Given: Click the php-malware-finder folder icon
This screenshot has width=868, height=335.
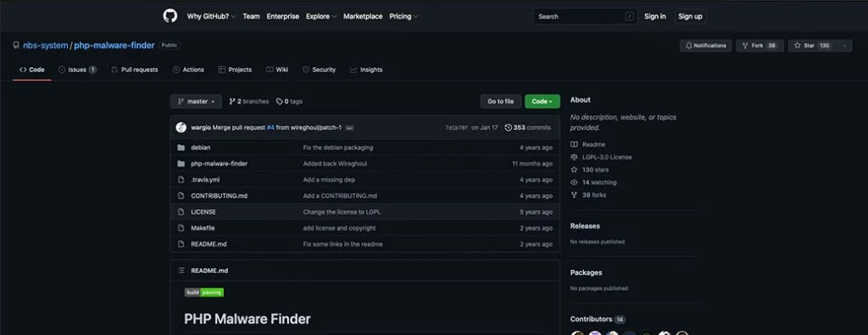Looking at the screenshot, I should [181, 164].
